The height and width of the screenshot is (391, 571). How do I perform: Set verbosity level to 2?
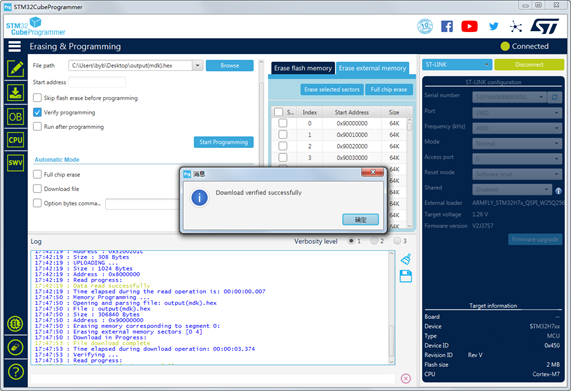[374, 241]
